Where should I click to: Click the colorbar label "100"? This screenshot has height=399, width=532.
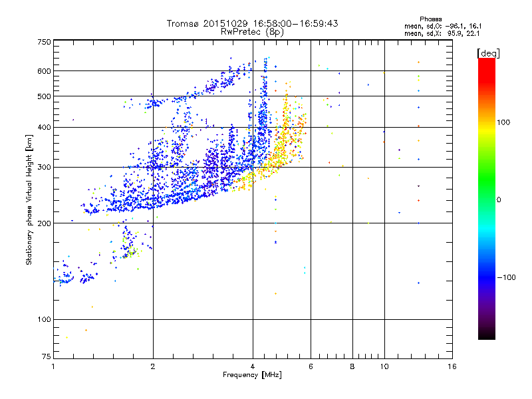503,122
